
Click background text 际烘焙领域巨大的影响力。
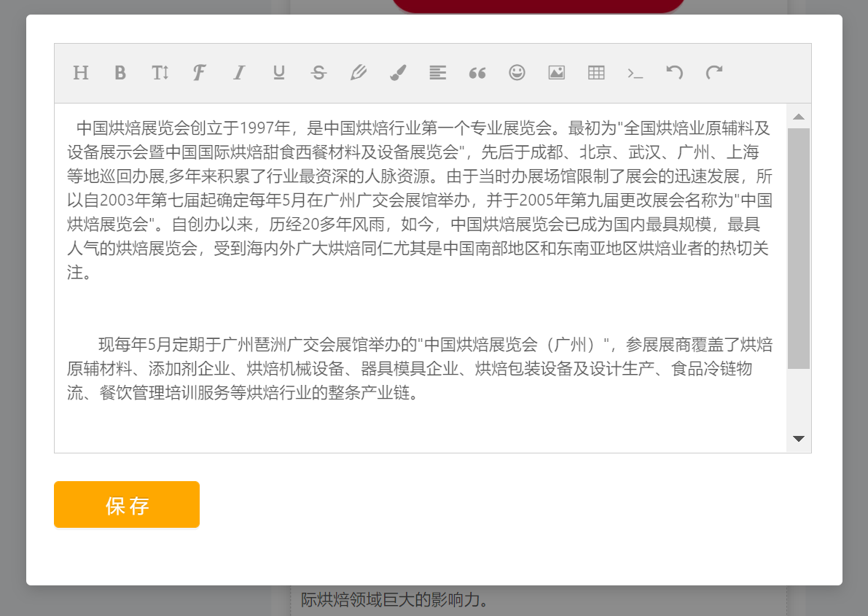(395, 599)
